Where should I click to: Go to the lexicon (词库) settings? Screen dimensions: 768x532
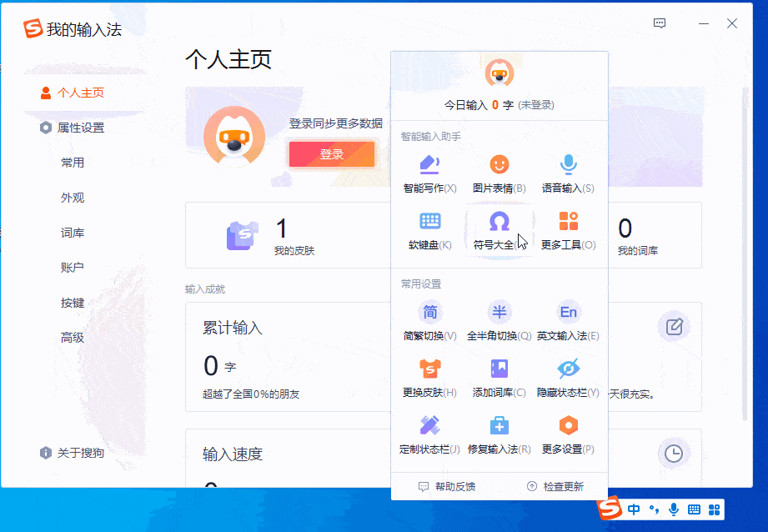tap(73, 233)
